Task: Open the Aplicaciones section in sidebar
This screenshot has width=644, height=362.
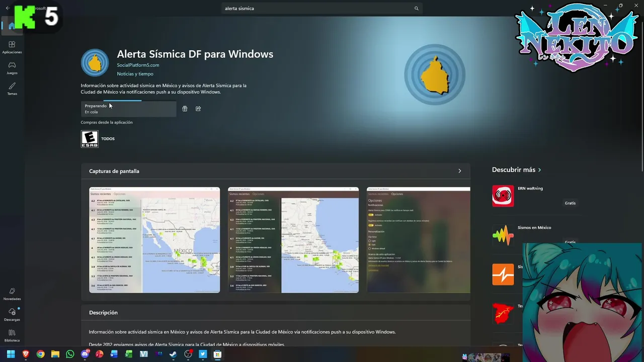Action: tap(12, 47)
